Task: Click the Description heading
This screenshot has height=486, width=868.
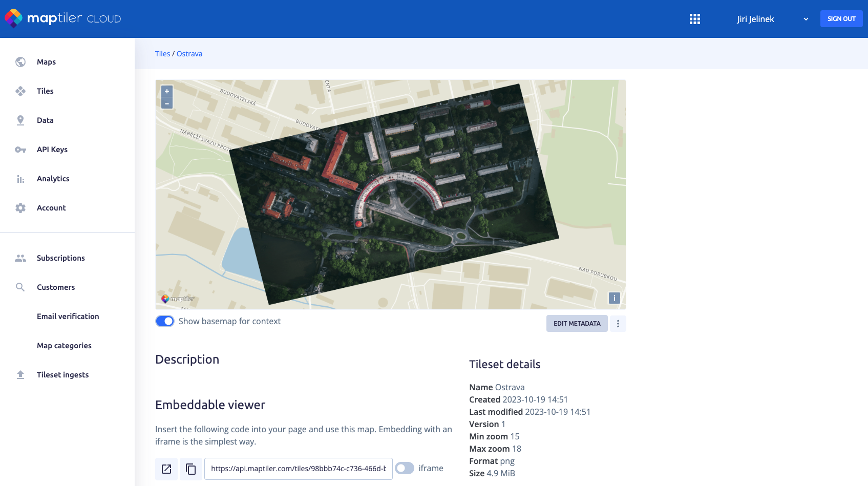Action: [187, 360]
